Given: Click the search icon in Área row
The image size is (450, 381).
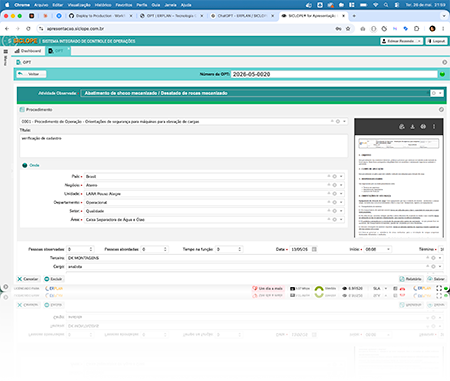Looking at the screenshot, I should click(x=335, y=220).
